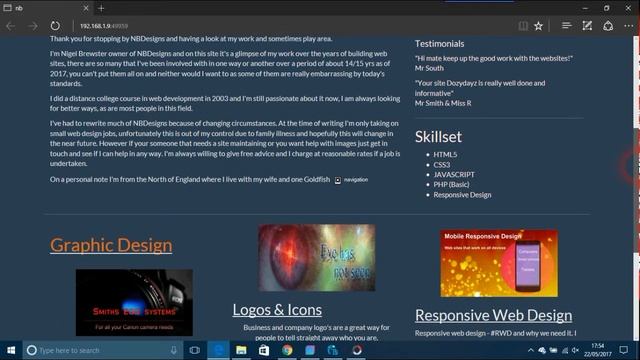Click the Smiths EOS Systems camera thumbnail

(x=134, y=302)
